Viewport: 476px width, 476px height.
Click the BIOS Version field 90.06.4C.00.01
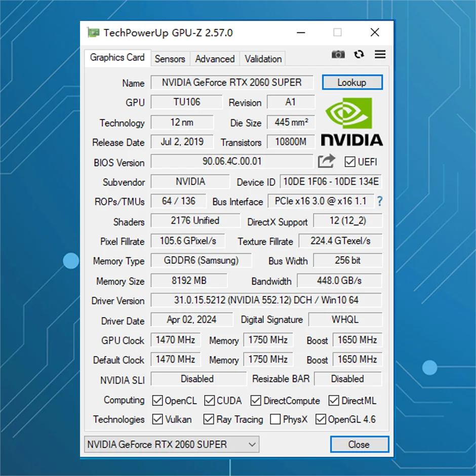coord(232,161)
